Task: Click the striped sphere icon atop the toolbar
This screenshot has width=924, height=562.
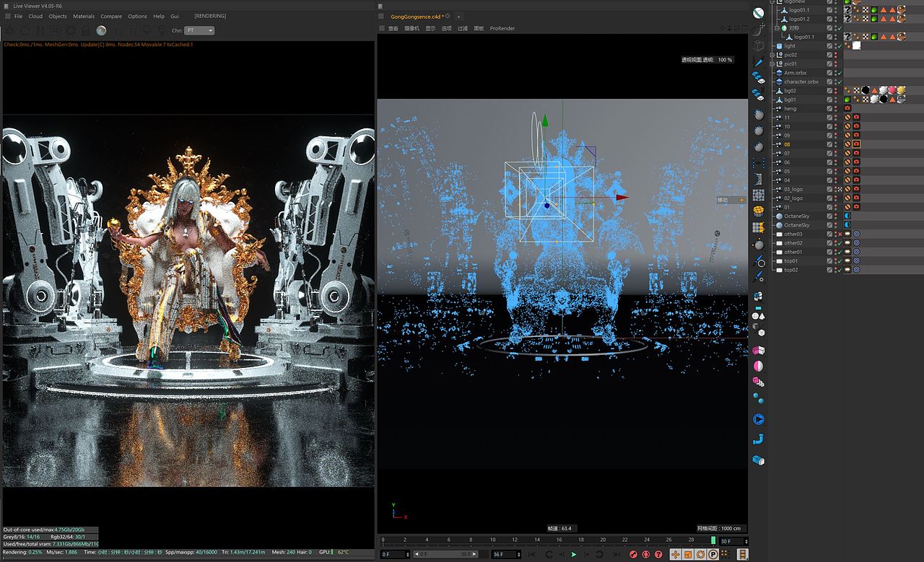Action: 759,13
